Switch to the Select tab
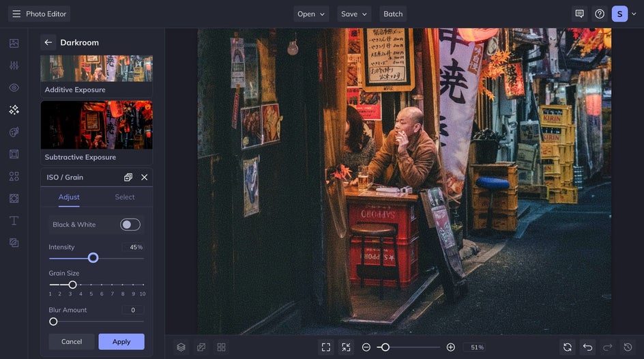This screenshot has width=644, height=359. tap(125, 197)
